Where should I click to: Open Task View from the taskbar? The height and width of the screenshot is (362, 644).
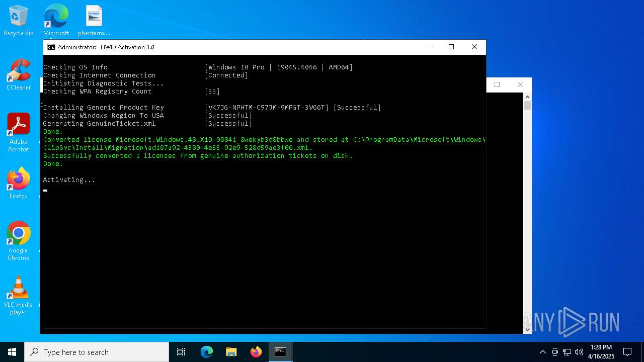[181, 352]
